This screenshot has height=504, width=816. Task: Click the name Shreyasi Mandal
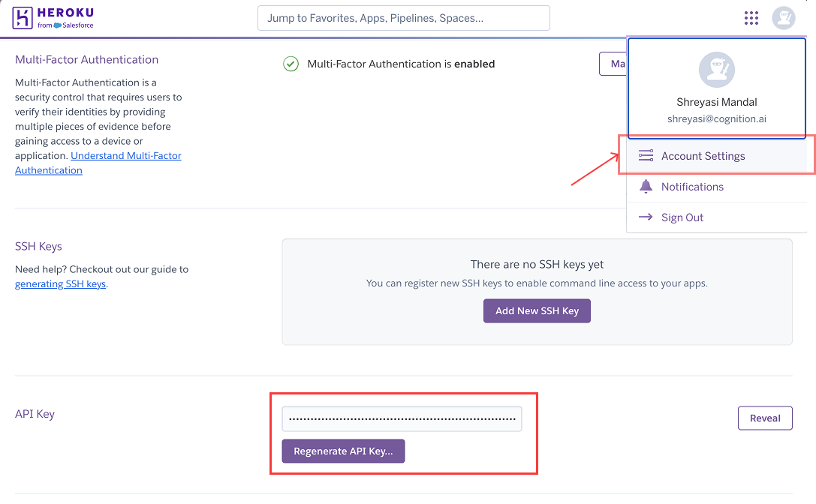(717, 102)
